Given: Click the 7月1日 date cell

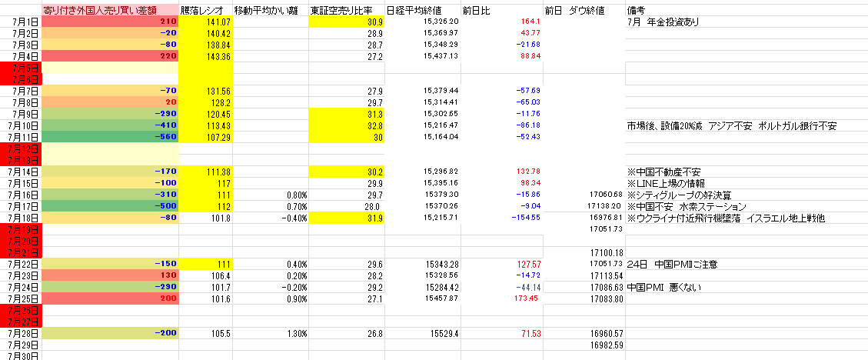Looking at the screenshot, I should [22, 22].
